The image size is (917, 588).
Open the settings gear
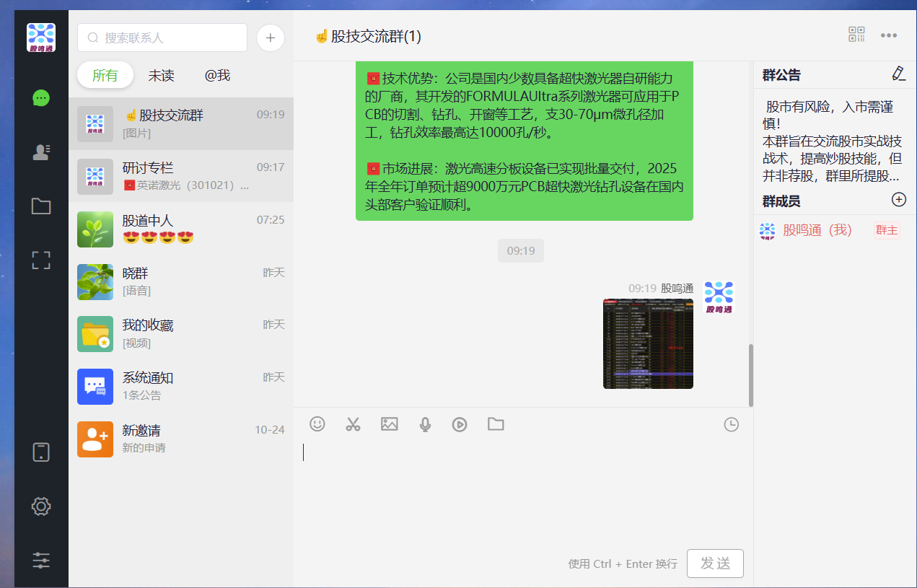[x=40, y=506]
